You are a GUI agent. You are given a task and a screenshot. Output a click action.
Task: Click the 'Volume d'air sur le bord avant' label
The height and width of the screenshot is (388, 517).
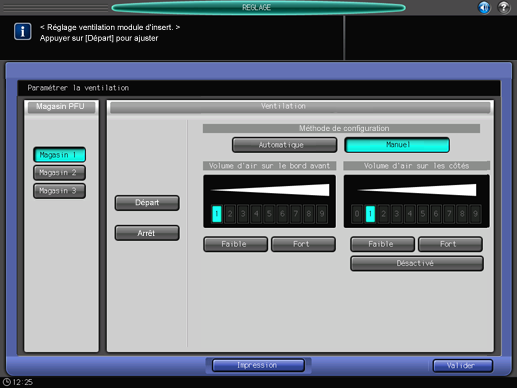click(x=269, y=166)
